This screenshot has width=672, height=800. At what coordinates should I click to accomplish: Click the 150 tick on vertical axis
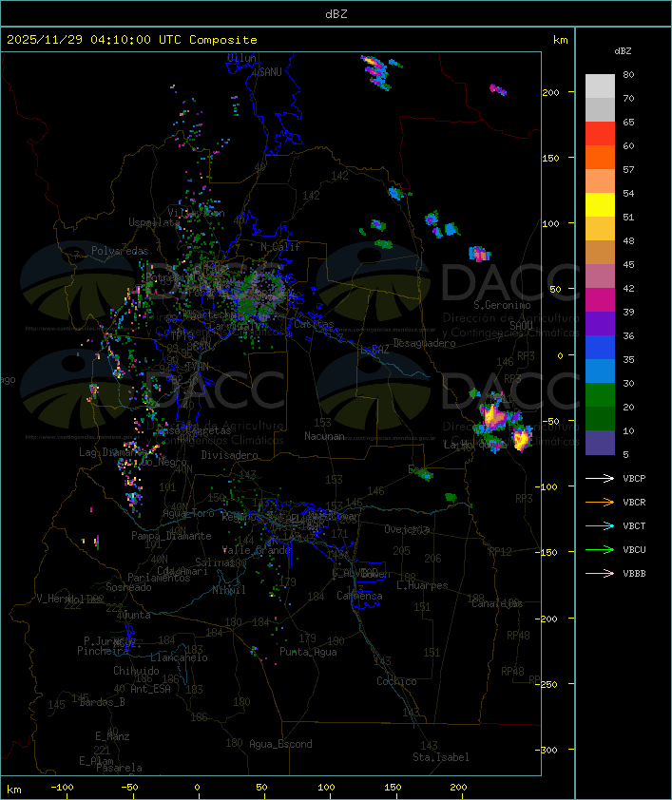550,158
